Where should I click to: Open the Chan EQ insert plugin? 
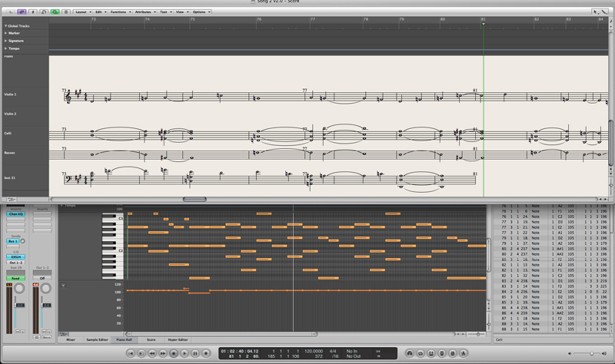click(x=15, y=214)
